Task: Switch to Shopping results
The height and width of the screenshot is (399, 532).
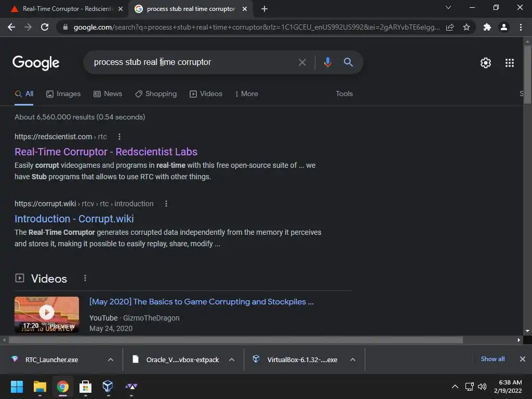Action: click(156, 94)
